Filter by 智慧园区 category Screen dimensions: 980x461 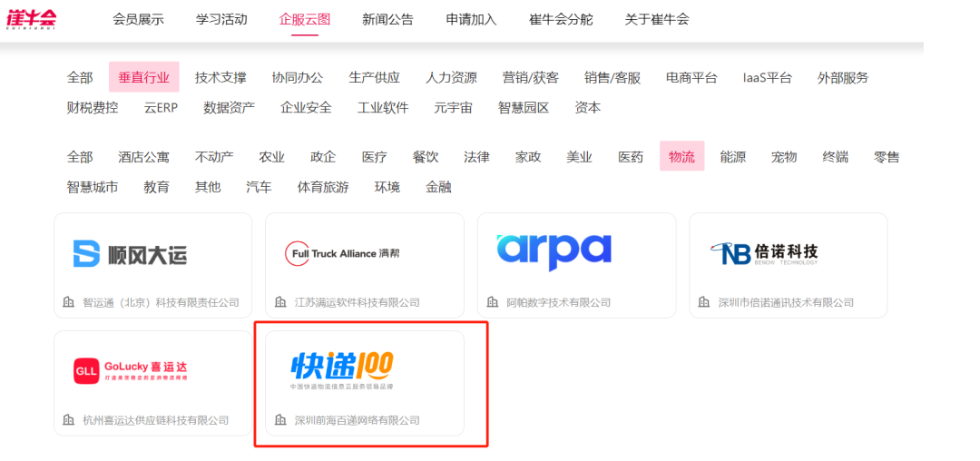point(524,107)
